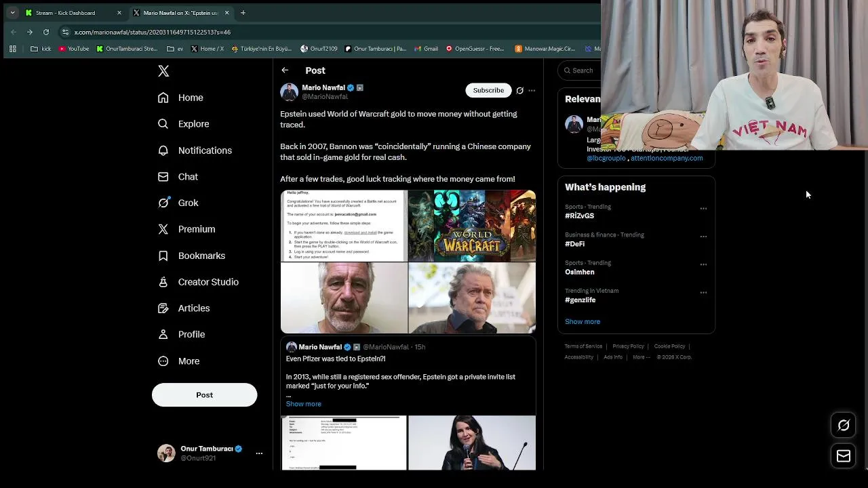The image size is (868, 488).
Task: Open the More circle icon menu
Action: coord(163,361)
